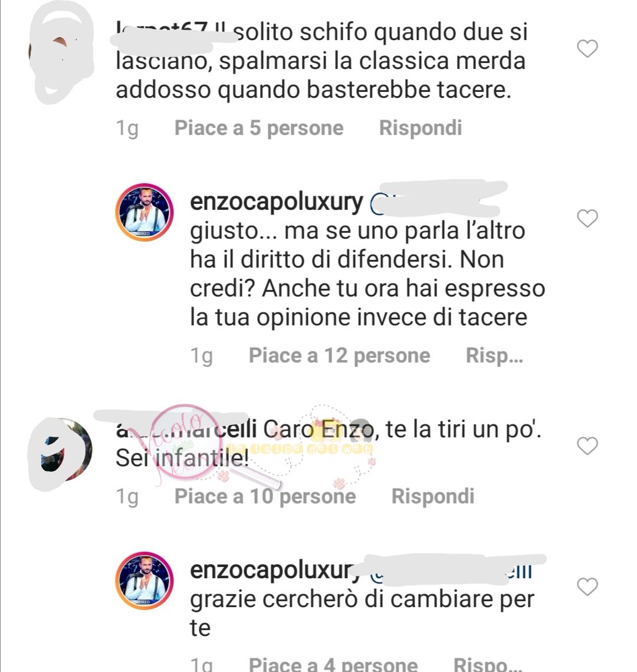Open enzocapoluxury username in bottom reply

pyautogui.click(x=275, y=571)
